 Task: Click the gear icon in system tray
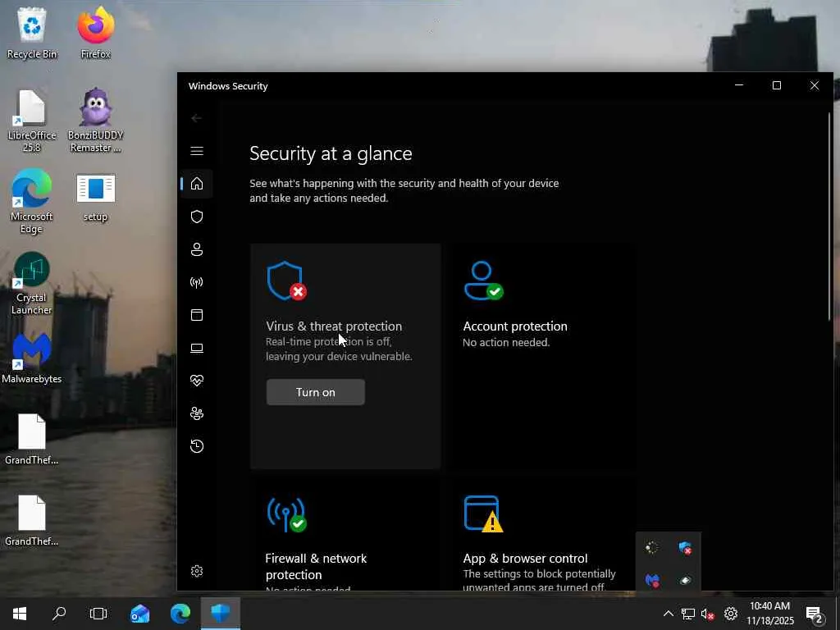pos(731,614)
